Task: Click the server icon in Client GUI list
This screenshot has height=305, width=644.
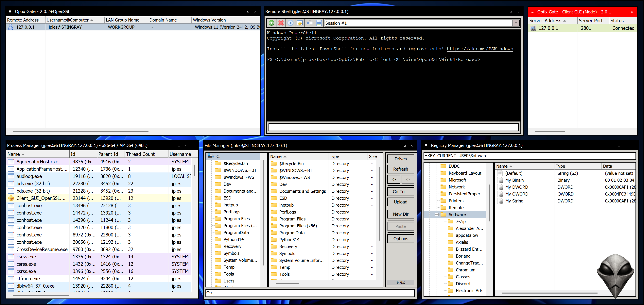Action: (533, 28)
